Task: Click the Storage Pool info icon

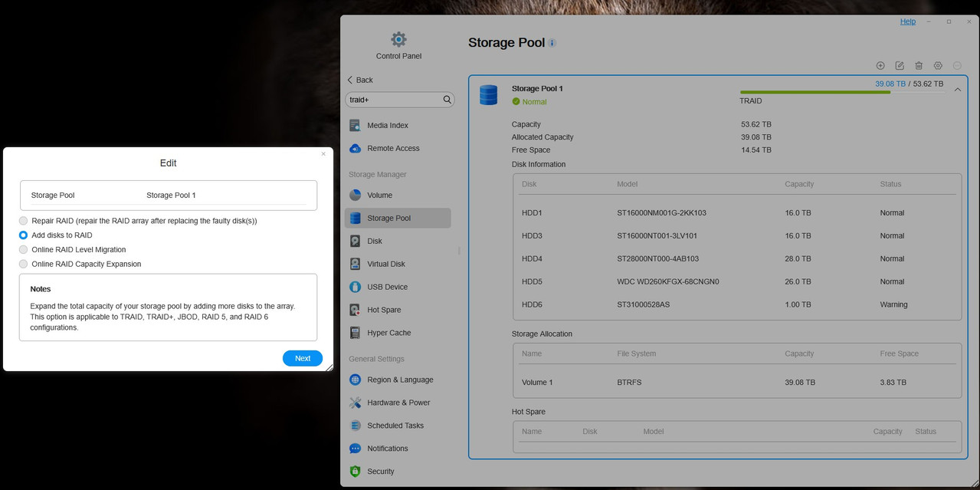Action: [x=552, y=43]
